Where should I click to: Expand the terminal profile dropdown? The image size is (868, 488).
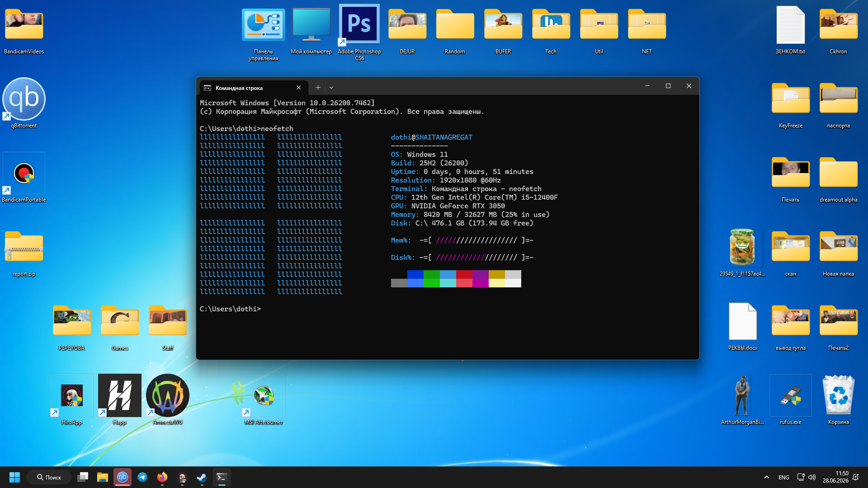point(331,88)
